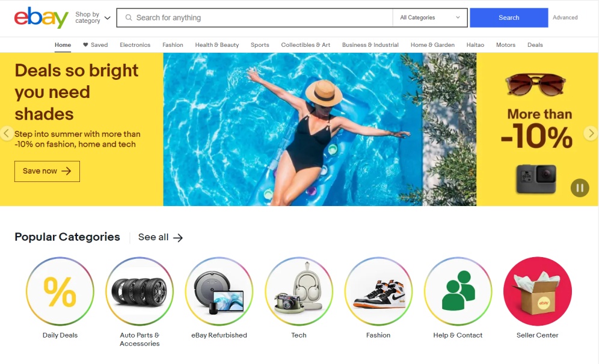
Task: Click See all popular categories
Action: pyautogui.click(x=161, y=237)
